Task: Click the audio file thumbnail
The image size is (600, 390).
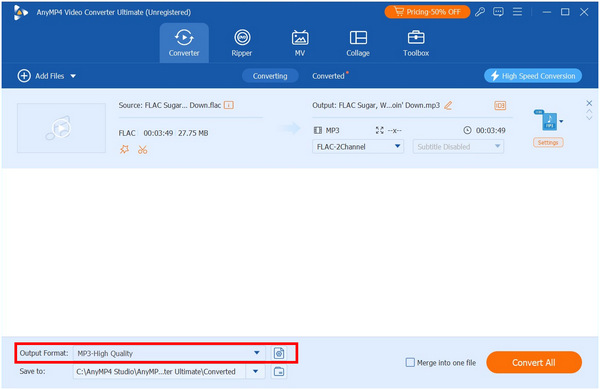Action: click(x=61, y=128)
